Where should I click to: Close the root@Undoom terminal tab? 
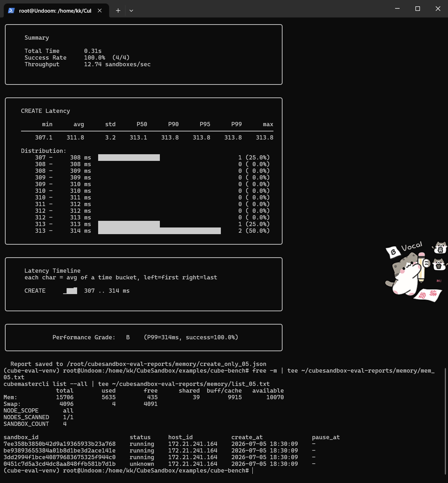(100, 11)
